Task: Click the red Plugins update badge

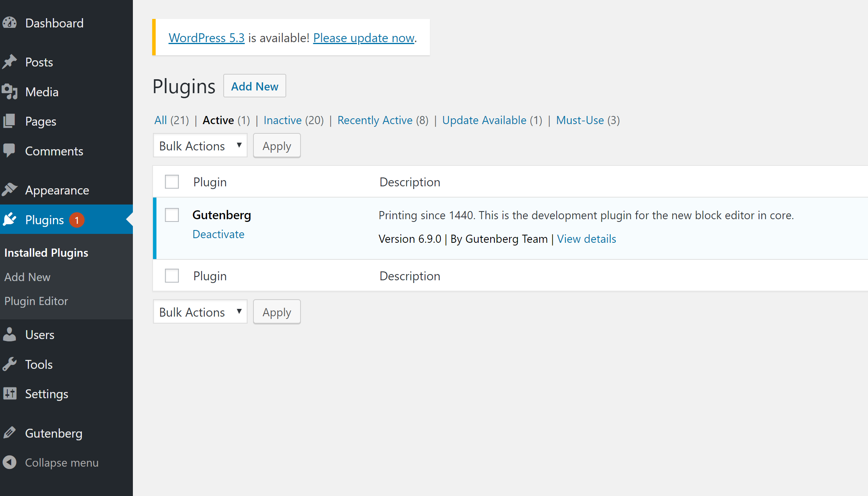Action: [77, 220]
